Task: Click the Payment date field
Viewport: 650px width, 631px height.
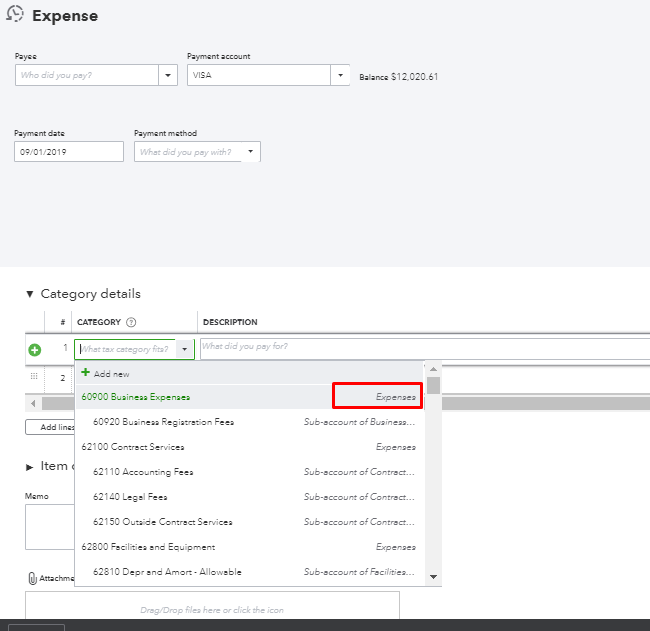Action: [69, 152]
